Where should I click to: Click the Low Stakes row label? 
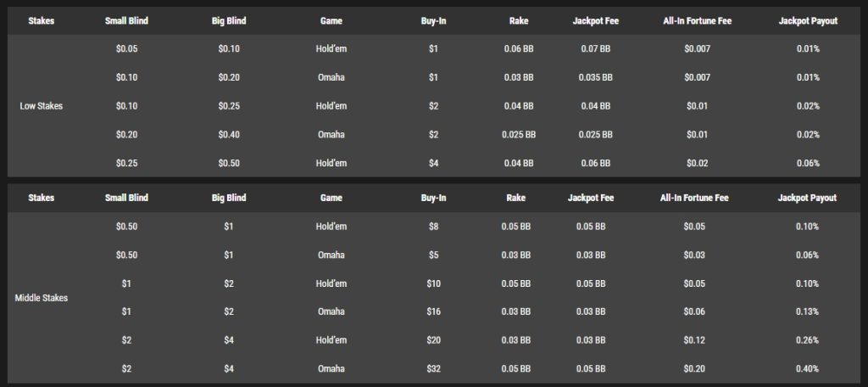42,106
